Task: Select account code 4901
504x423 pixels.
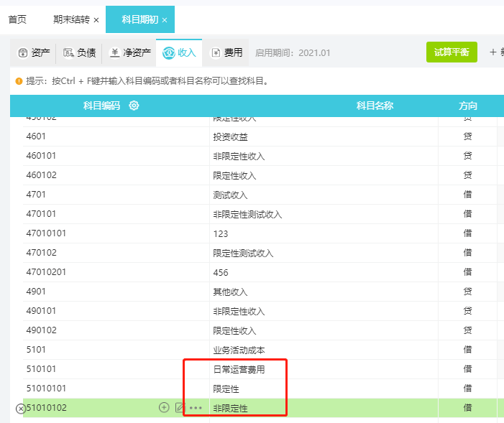Action: 36,292
